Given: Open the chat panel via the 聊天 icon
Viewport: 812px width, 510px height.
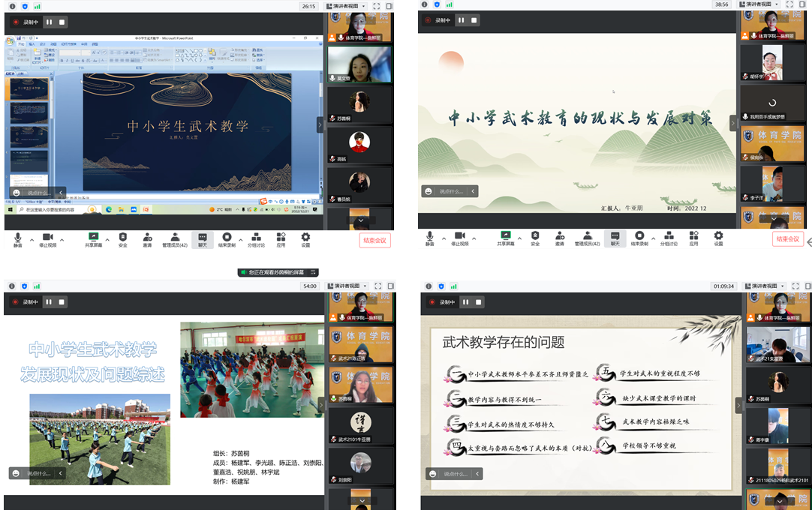Looking at the screenshot, I should [202, 236].
